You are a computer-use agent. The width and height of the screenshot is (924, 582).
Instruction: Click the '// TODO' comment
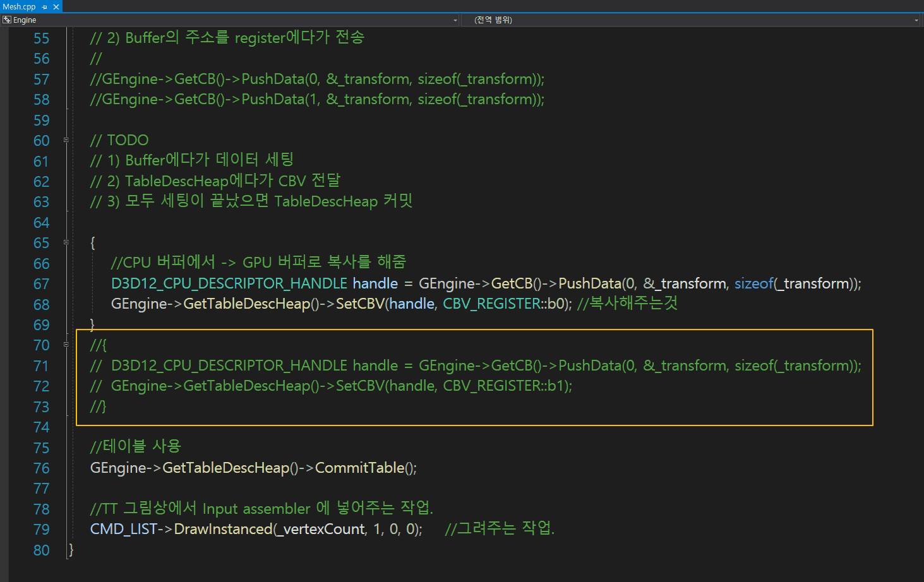click(x=119, y=140)
